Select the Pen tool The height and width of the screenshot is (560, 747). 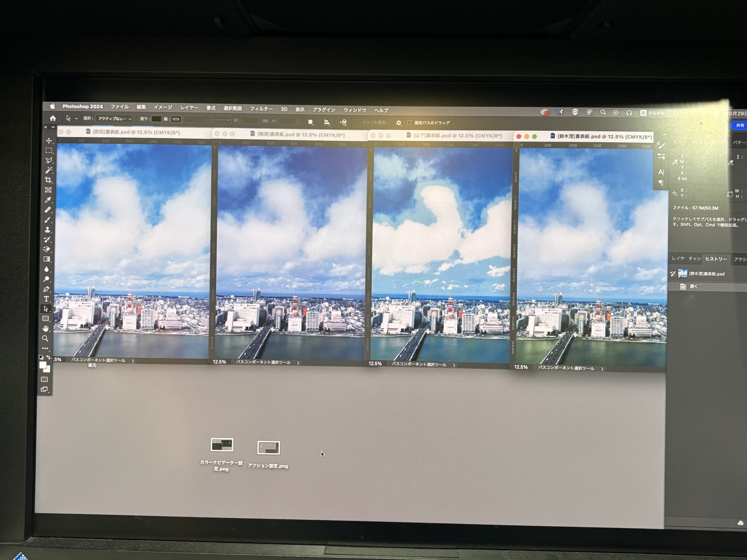[47, 289]
